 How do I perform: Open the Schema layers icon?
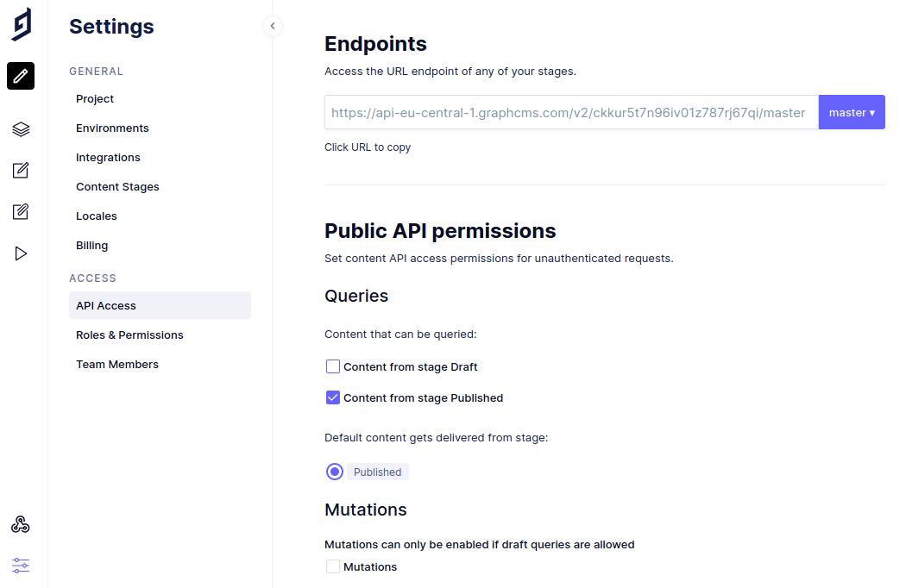point(21,129)
